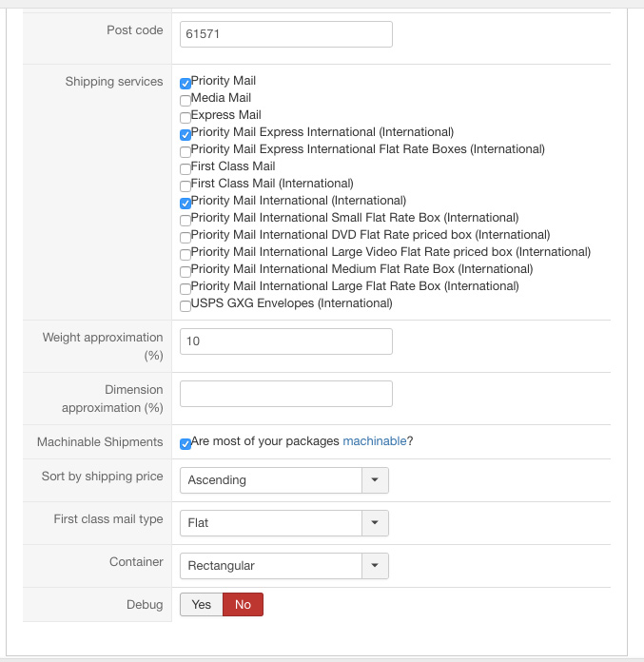Expand the First class mail type dropdown
The width and height of the screenshot is (644, 662).
(375, 523)
